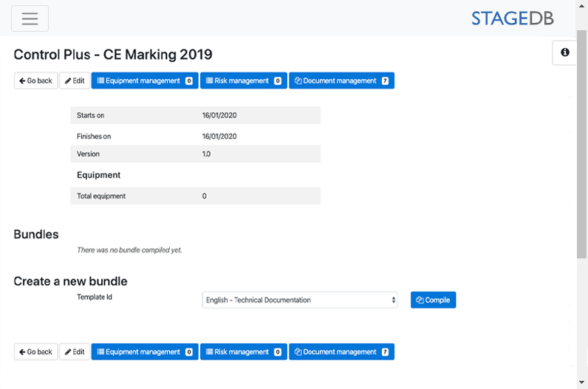Open bottom Document management button
Screen dimensions: 588x389
341,352
